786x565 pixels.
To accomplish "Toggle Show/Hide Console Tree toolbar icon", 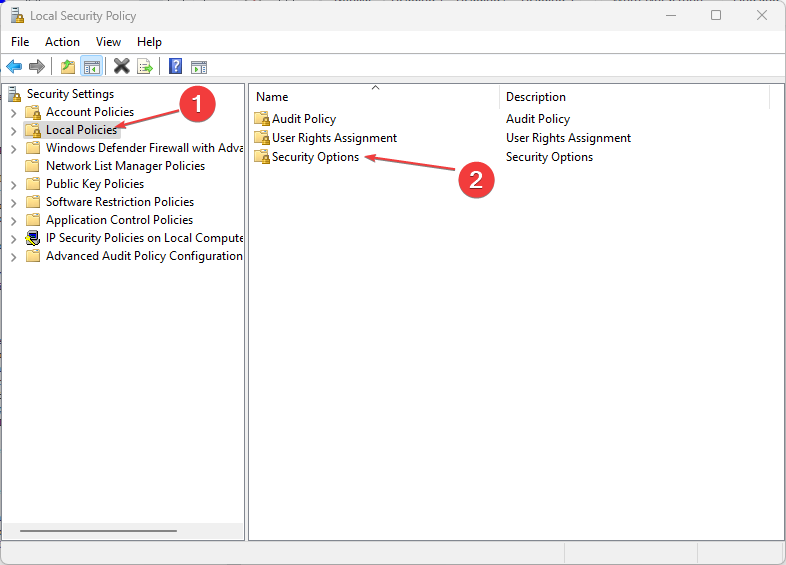I will click(92, 66).
